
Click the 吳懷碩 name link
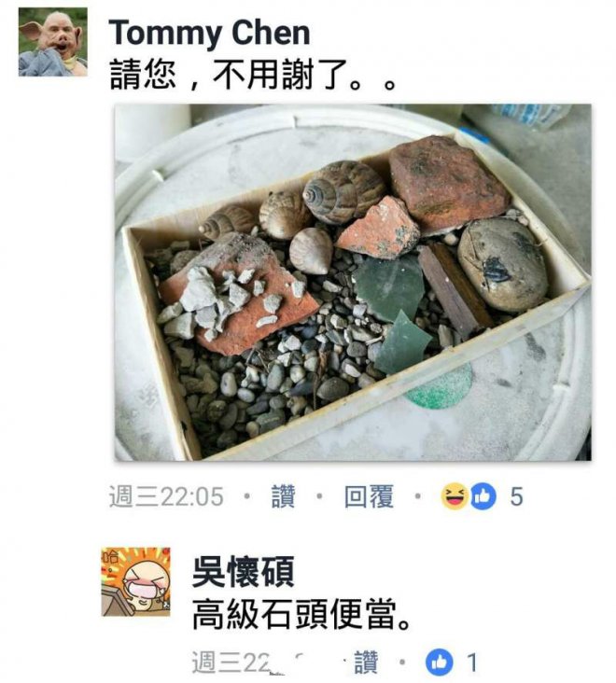pos(243,571)
